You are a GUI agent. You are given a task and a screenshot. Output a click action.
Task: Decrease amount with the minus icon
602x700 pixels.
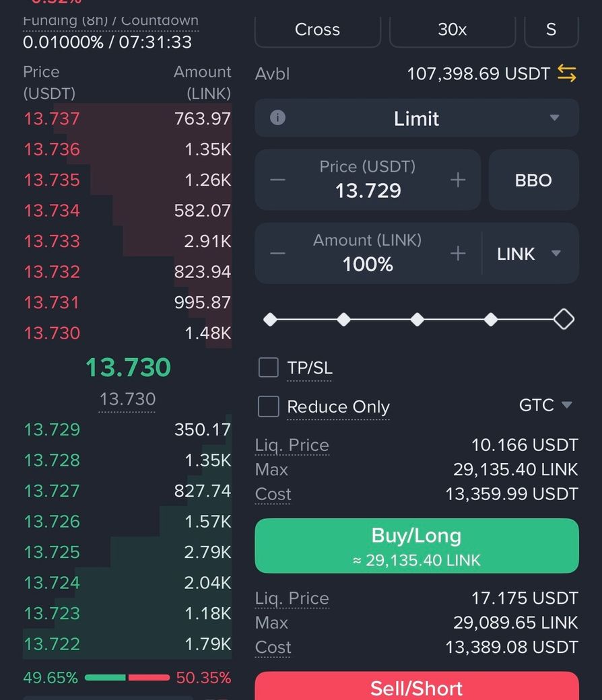point(277,253)
